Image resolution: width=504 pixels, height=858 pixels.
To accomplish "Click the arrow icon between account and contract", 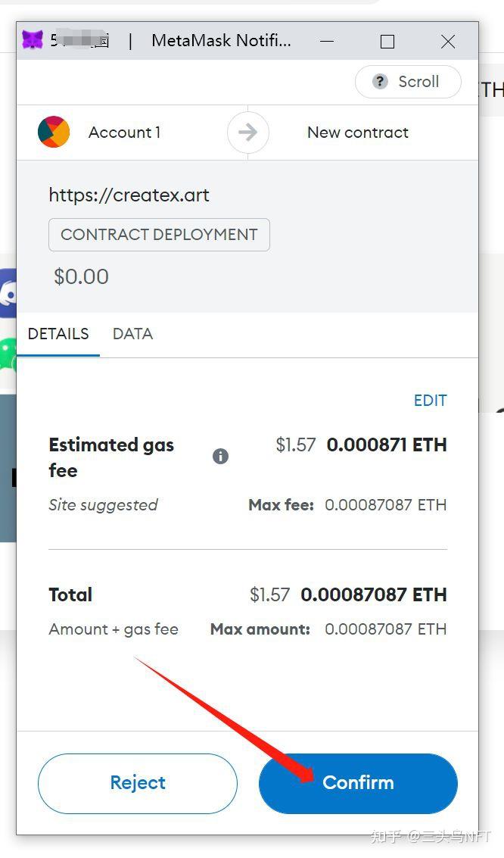I will click(x=247, y=132).
